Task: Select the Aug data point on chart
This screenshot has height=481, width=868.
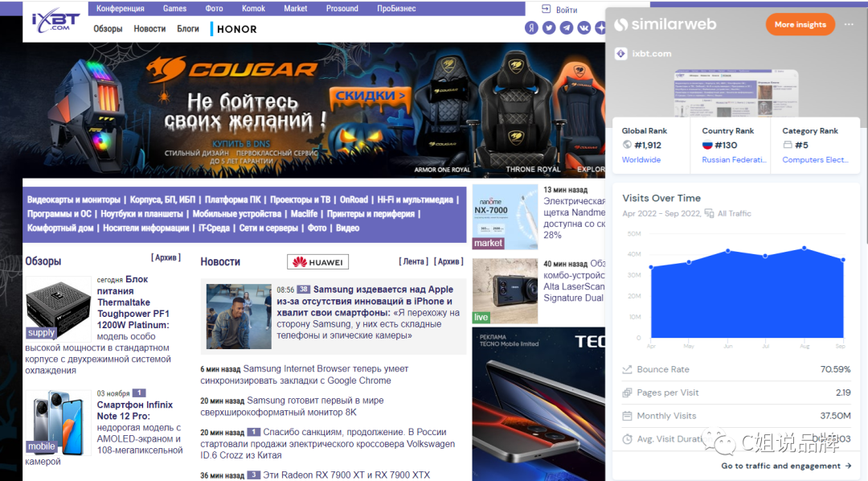Action: tap(805, 248)
